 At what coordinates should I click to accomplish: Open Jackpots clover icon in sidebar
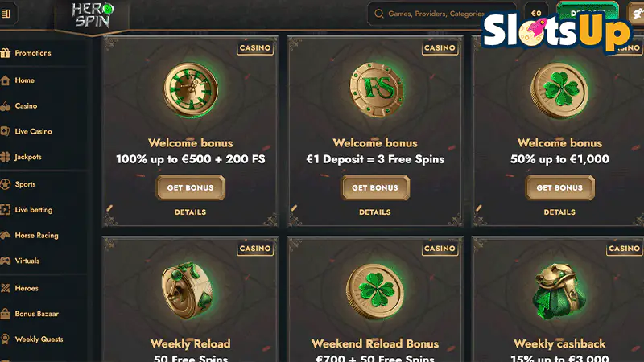click(5, 157)
